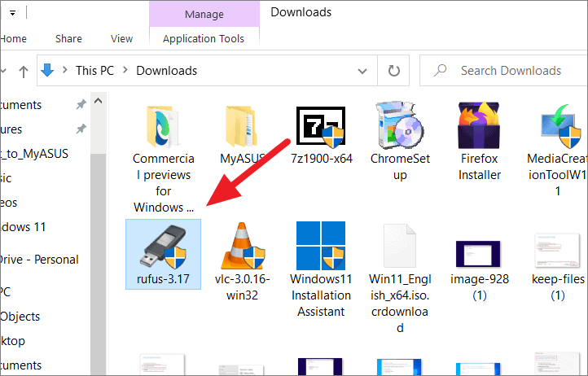588x376 pixels.
Task: Click Downloads in the breadcrumb path
Action: point(166,71)
